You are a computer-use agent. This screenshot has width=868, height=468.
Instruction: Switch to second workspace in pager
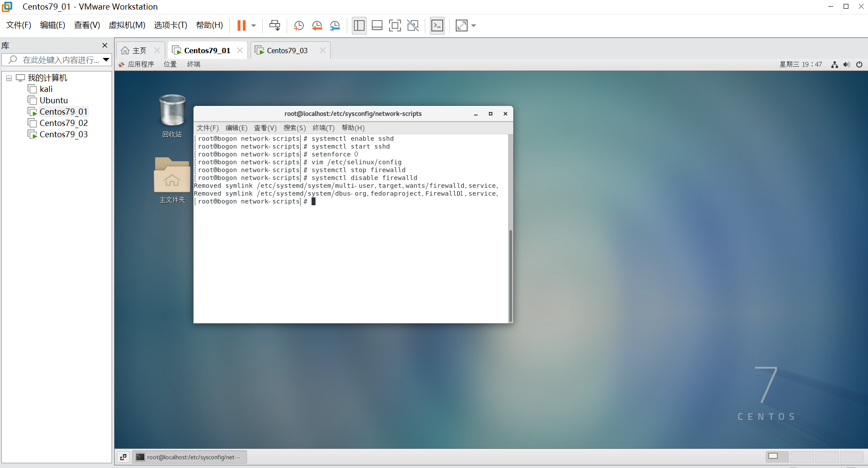tap(802, 457)
